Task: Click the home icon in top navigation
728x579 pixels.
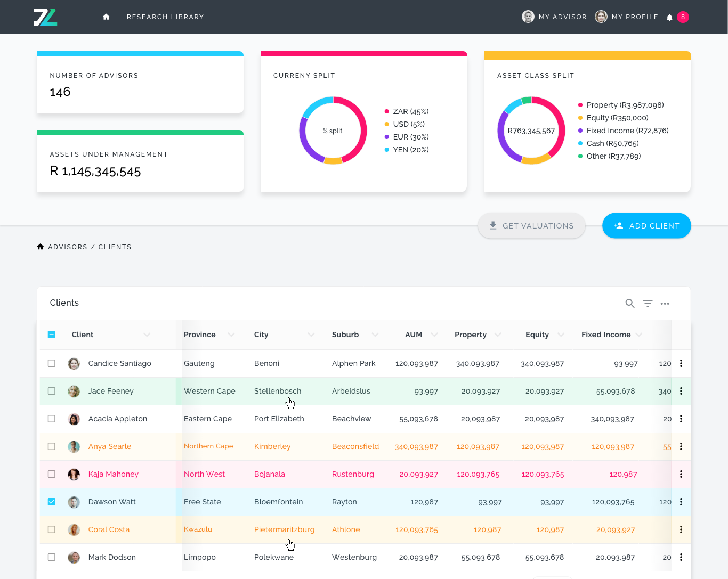Action: tap(106, 17)
